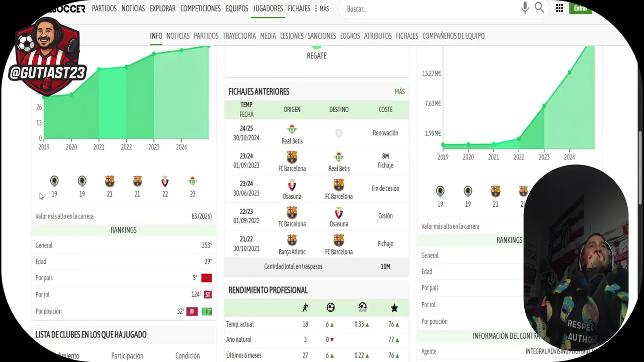This screenshot has height=362, width=644.
Task: Click blank destination crest in 24/25 row
Action: [339, 133]
